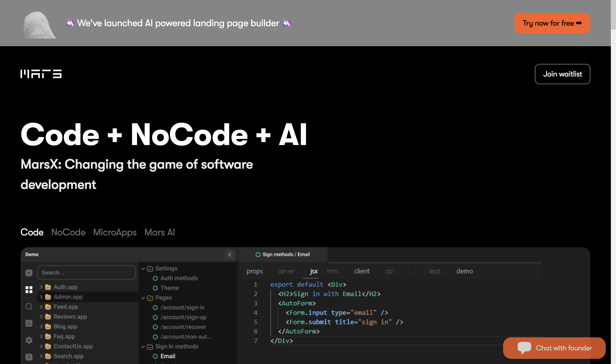Click the Blog.app folder icon
Screen dimensions: 616x364
coord(48,327)
